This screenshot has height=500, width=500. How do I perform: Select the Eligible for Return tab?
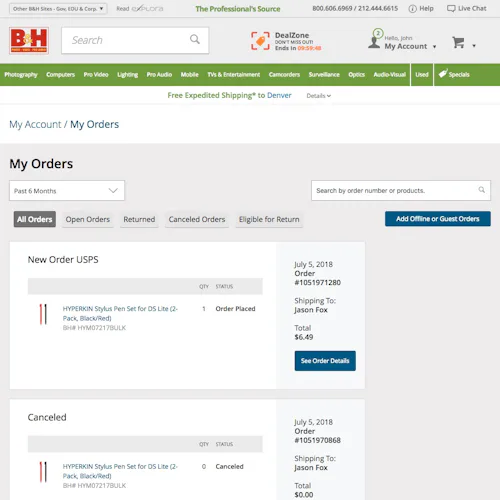[269, 219]
